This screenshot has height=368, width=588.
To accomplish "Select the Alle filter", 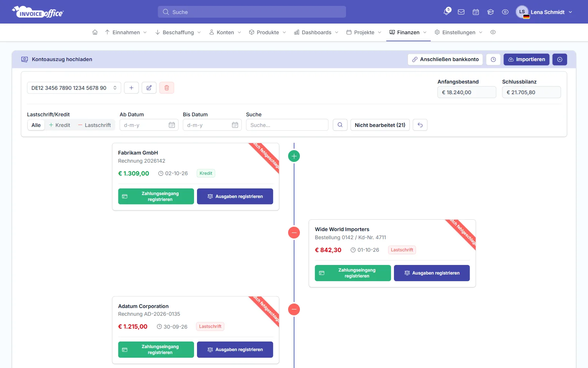I will point(36,125).
